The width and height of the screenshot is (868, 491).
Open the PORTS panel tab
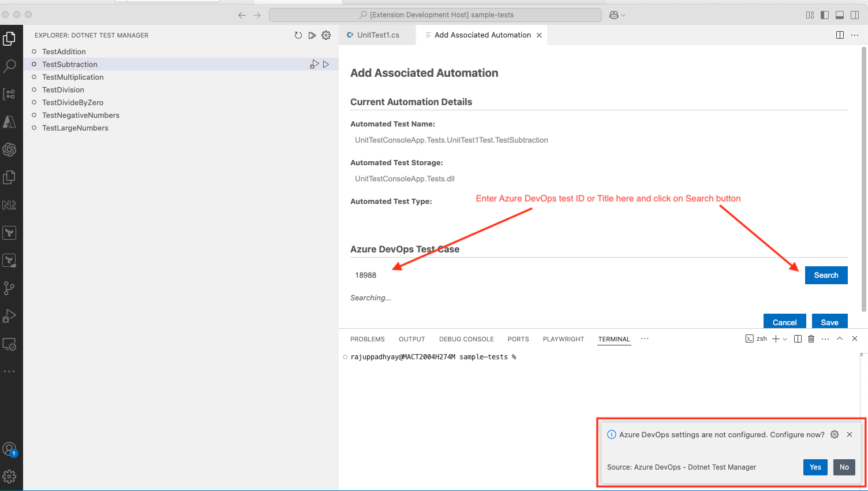(518, 339)
